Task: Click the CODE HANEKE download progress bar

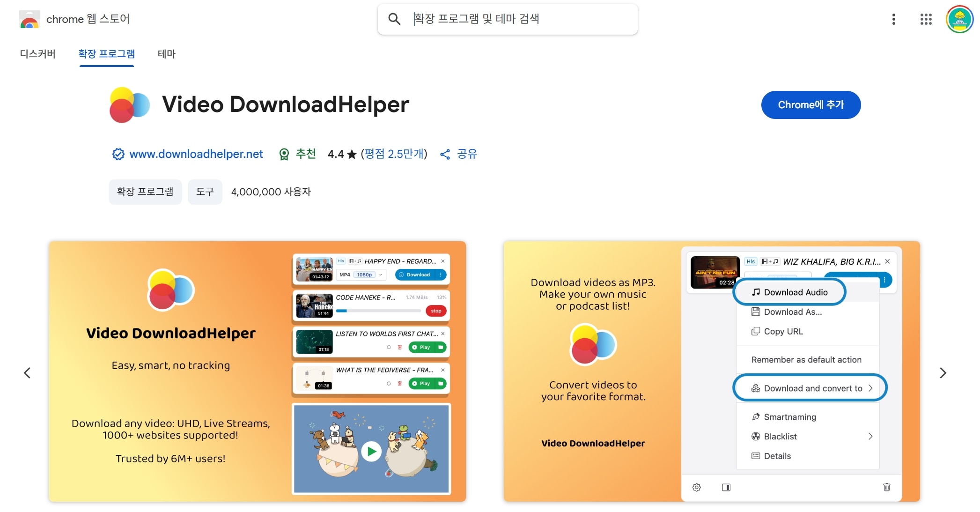Action: (x=378, y=311)
